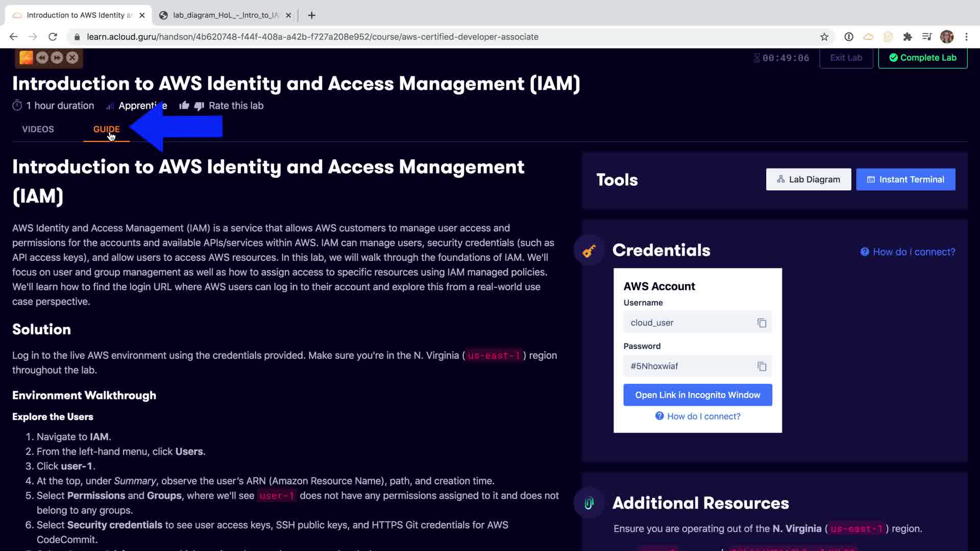Reload the current browser page
This screenshot has height=551, width=980.
[53, 37]
